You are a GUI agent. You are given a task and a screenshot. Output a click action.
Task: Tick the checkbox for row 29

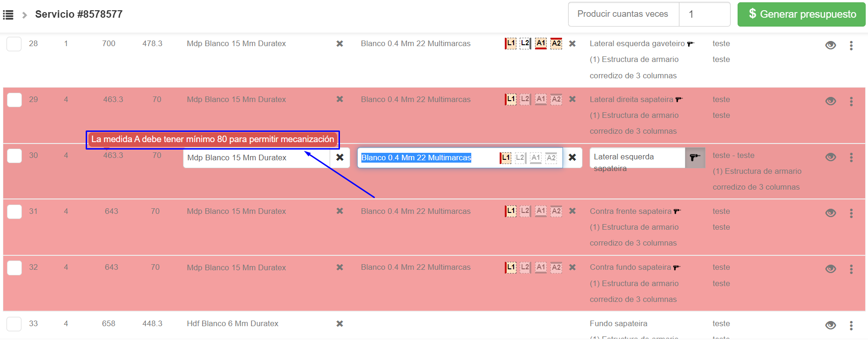[x=14, y=100]
